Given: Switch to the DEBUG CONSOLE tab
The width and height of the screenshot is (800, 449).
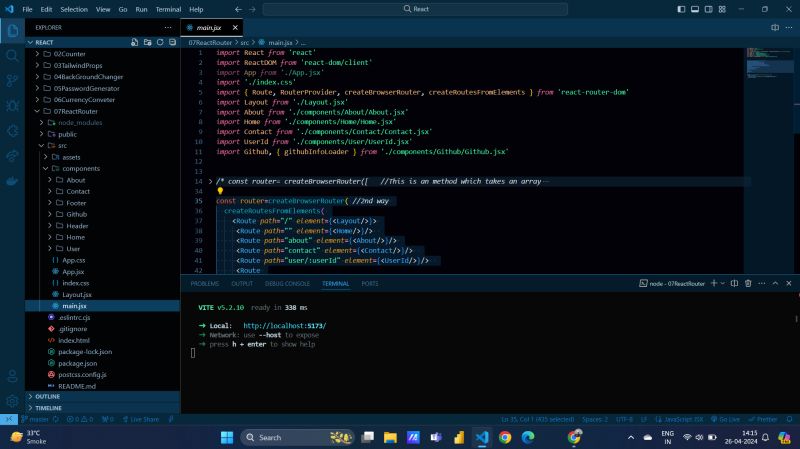Looking at the screenshot, I should tap(287, 284).
